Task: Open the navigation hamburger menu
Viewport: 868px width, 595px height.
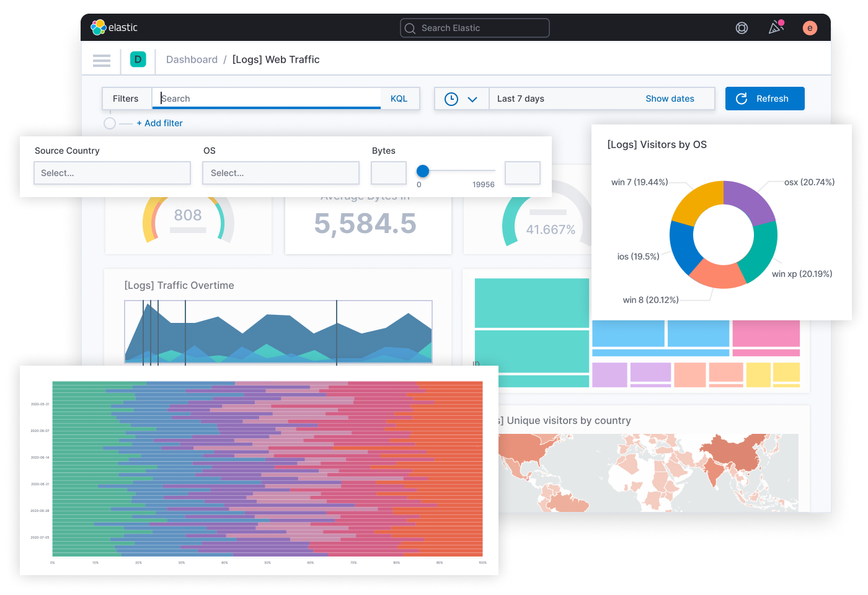Action: coord(101,60)
